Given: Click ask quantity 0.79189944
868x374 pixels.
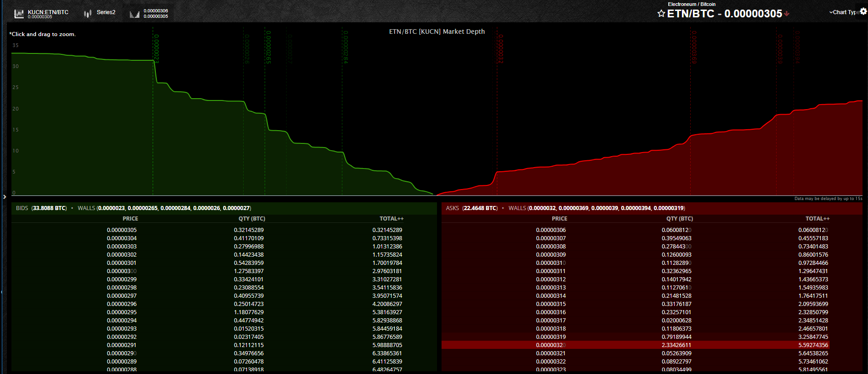Looking at the screenshot, I should (676, 337).
